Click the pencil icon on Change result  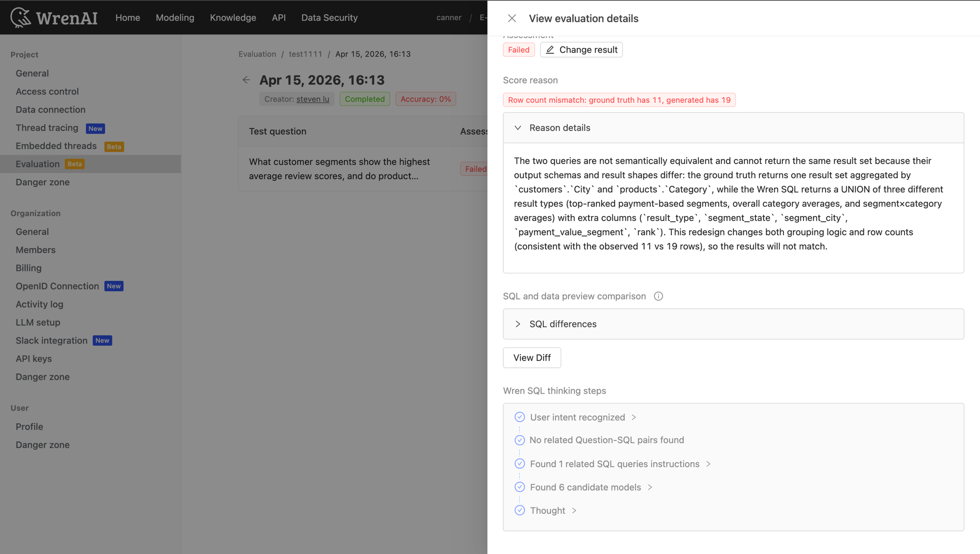pos(550,49)
